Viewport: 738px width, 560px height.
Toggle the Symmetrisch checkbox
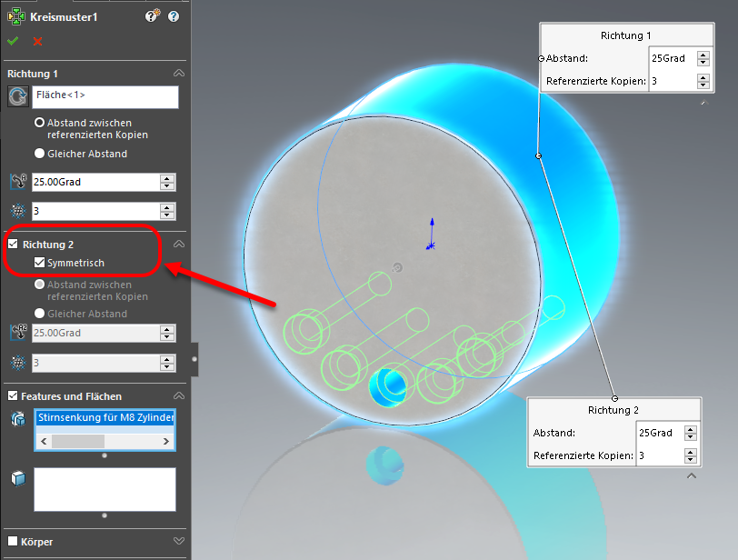[40, 263]
